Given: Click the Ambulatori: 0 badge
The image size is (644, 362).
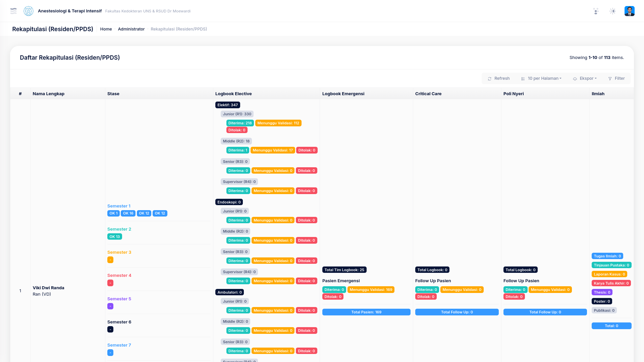Looking at the screenshot, I should click(x=229, y=293).
